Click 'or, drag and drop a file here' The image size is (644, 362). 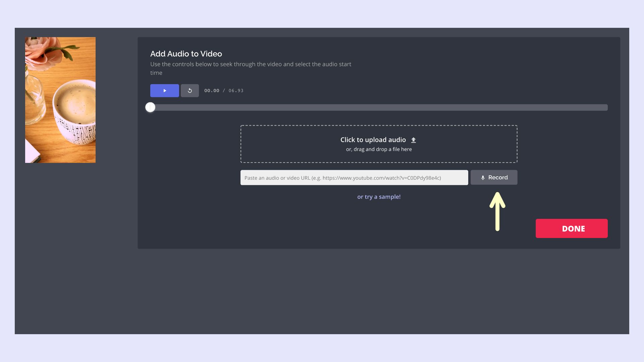(379, 149)
